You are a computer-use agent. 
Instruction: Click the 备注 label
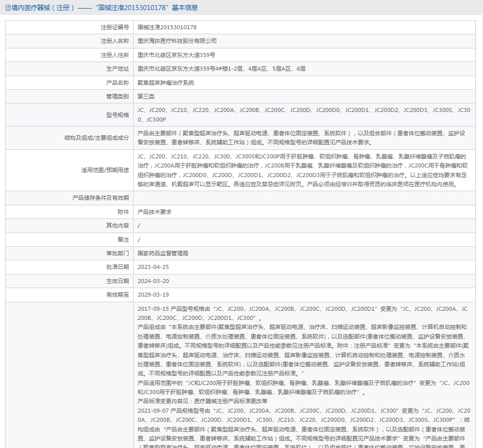pyautogui.click(x=123, y=240)
